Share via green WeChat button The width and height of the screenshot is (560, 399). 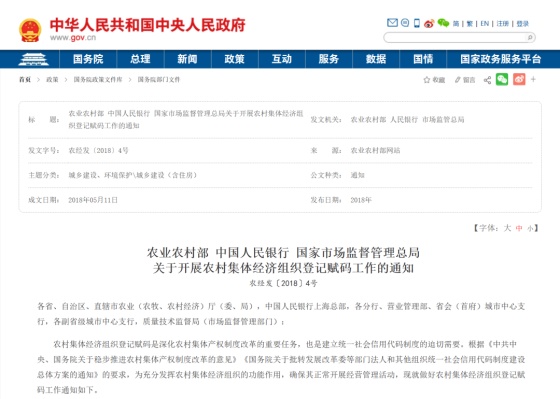point(502,79)
